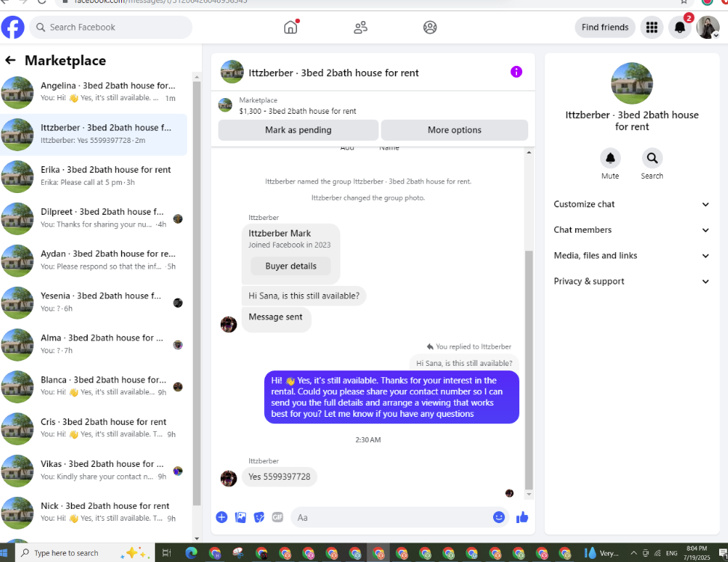The width and height of the screenshot is (728, 562).
Task: Expand Customize chat section
Action: pyautogui.click(x=631, y=204)
